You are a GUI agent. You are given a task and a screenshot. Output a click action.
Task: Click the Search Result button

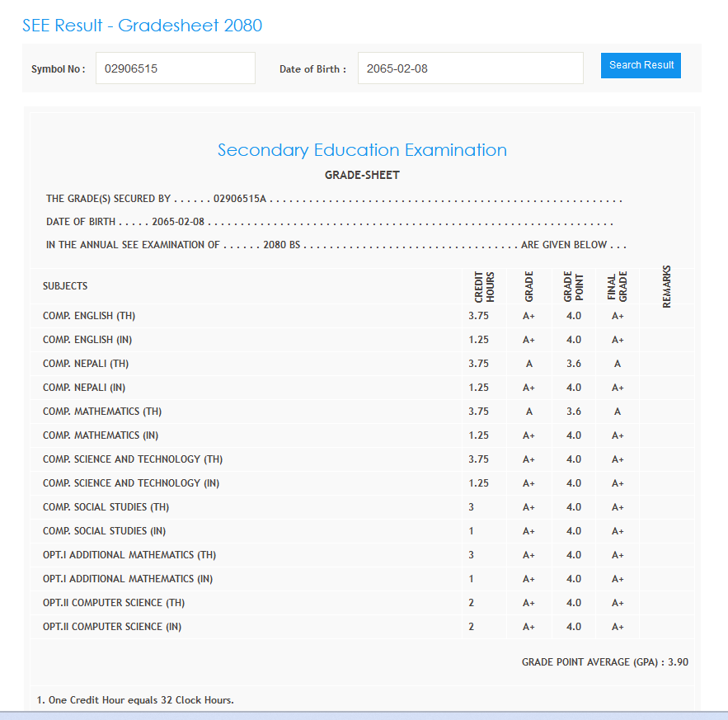click(x=641, y=65)
